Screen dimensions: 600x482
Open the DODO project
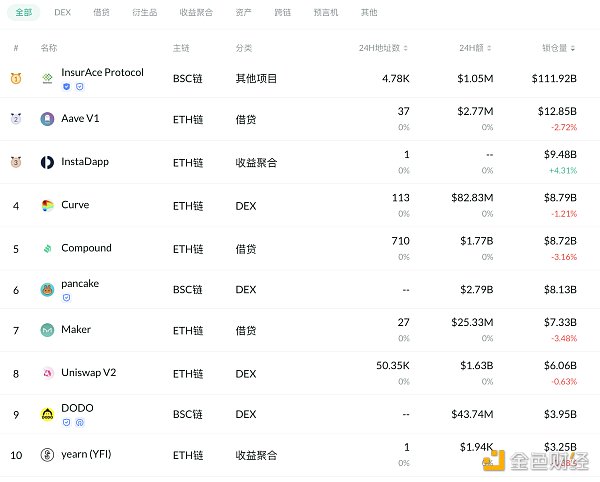[77, 408]
